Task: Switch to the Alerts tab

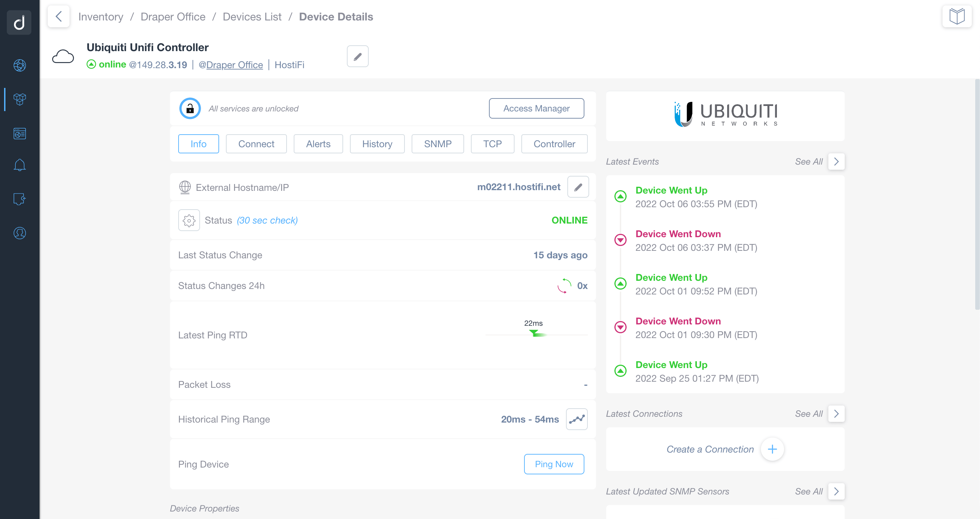Action: 318,144
